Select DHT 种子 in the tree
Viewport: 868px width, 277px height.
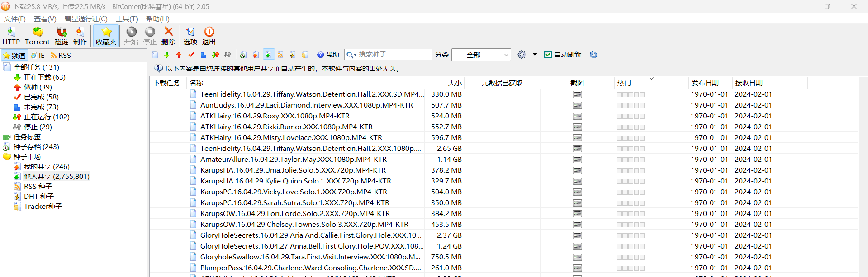pyautogui.click(x=39, y=196)
